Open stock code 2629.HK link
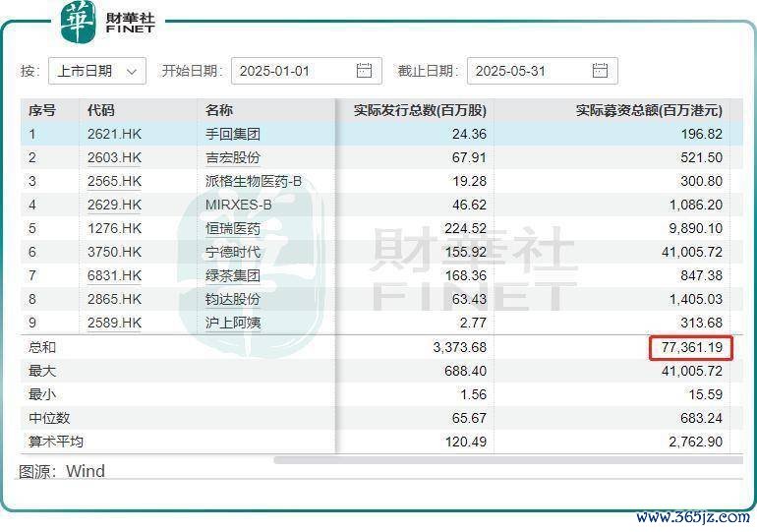 (114, 206)
